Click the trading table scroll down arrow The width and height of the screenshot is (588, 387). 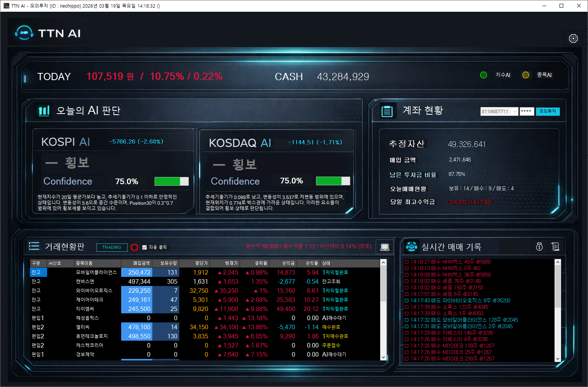(x=383, y=357)
